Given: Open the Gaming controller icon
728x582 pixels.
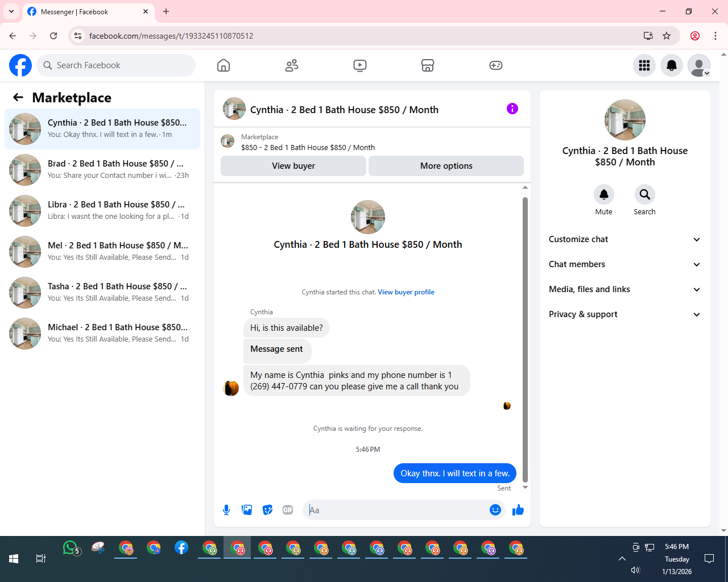Looking at the screenshot, I should coord(496,65).
